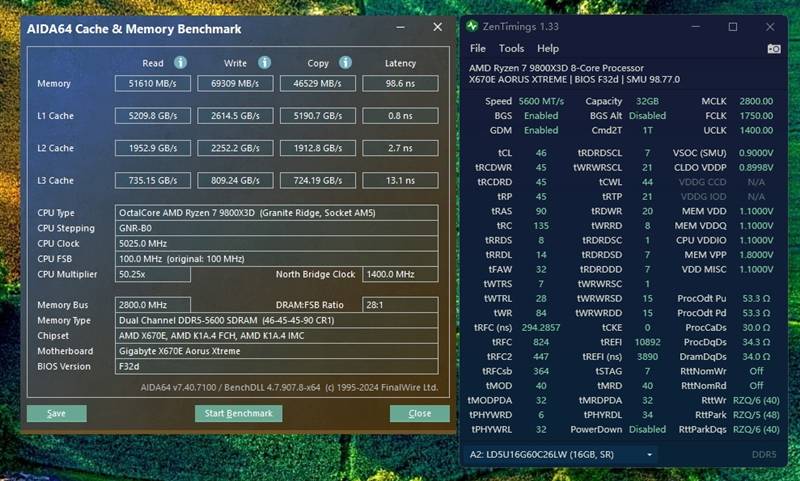
Task: Click the BGS Alt value Disabled
Action: [647, 116]
